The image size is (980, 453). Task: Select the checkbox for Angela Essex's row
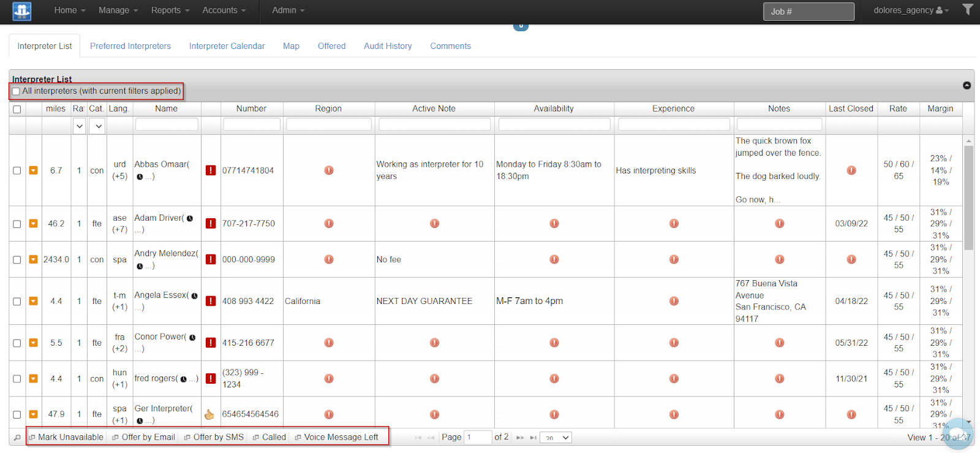(17, 302)
